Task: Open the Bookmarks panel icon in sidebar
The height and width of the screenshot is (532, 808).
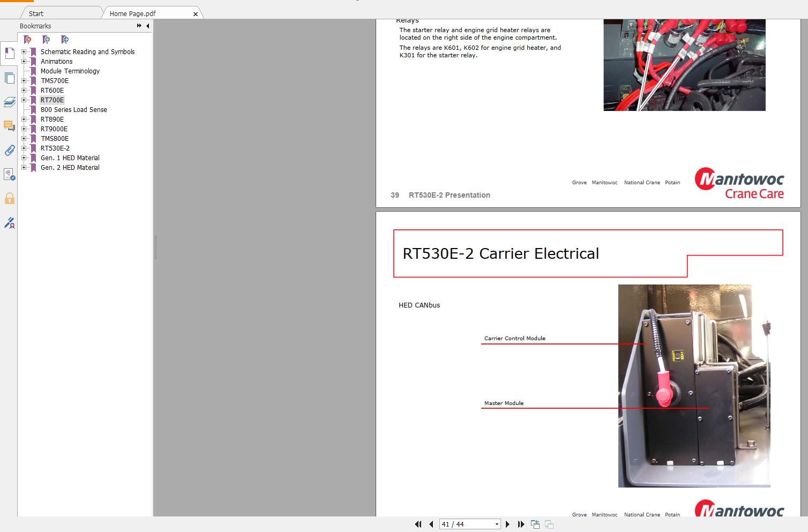Action: 9,54
